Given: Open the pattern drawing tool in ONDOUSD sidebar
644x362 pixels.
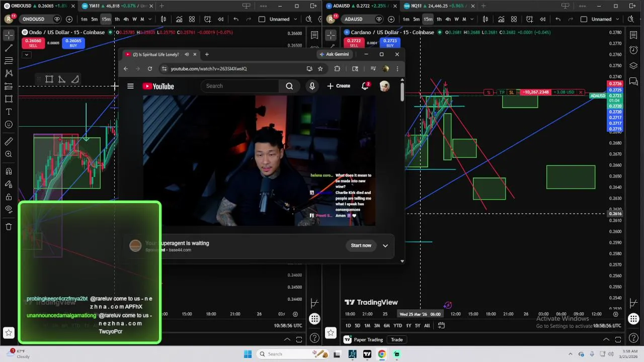Looking at the screenshot, I should coord(9,73).
